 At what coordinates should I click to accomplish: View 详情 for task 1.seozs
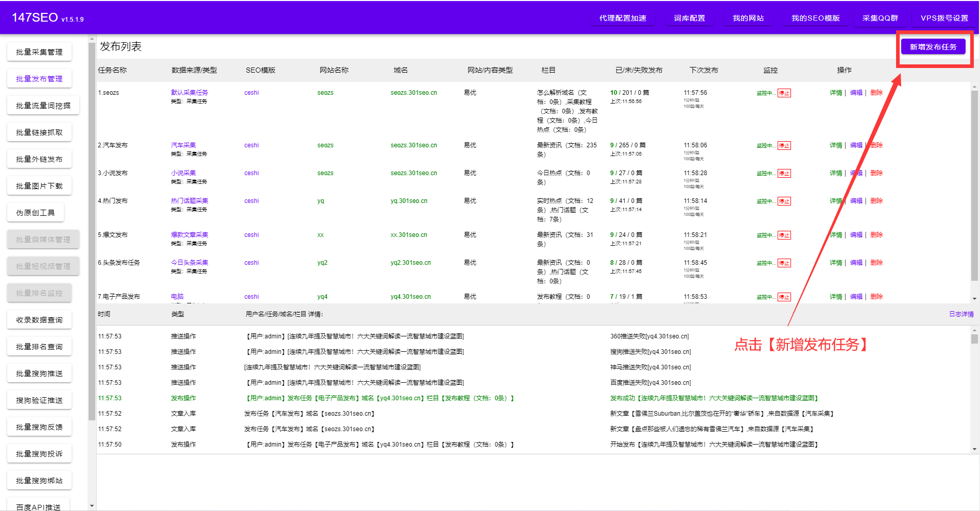point(836,93)
